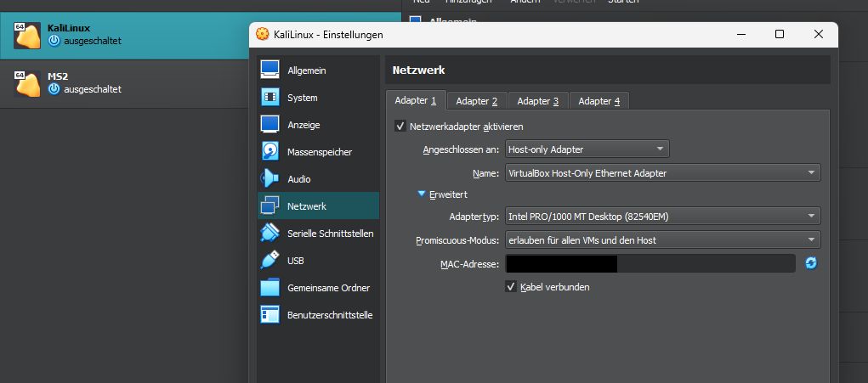Open Angeschlossen an dropdown
The height and width of the screenshot is (383, 868).
click(587, 149)
